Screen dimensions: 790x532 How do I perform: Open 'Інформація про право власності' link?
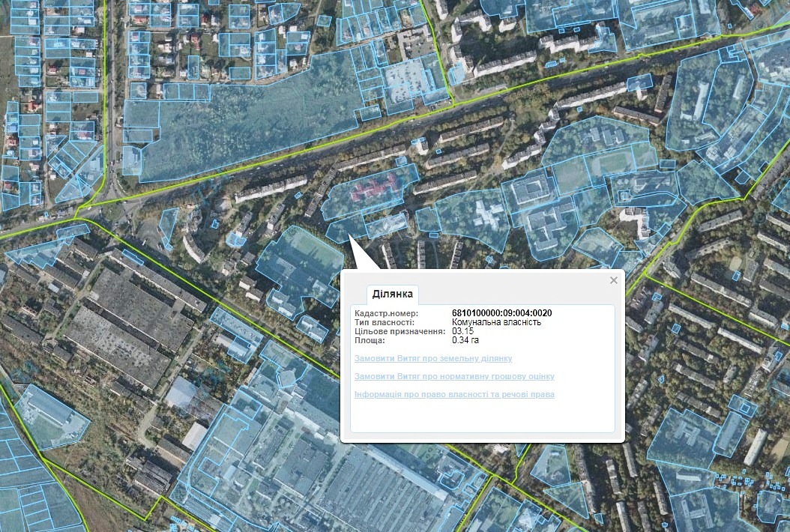coord(453,395)
